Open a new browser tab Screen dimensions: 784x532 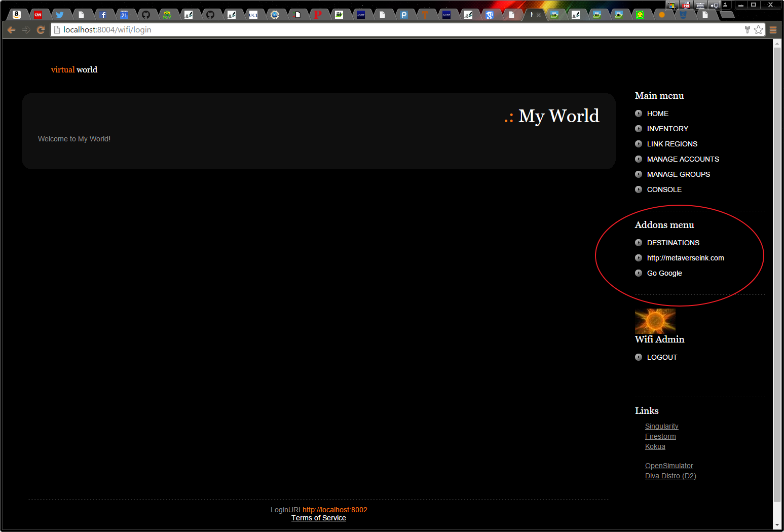point(727,15)
